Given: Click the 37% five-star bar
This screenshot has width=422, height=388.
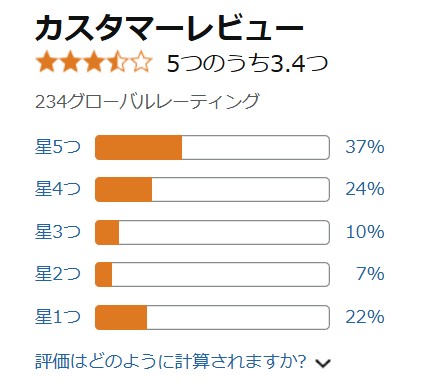Looking at the screenshot, I should (x=212, y=147).
